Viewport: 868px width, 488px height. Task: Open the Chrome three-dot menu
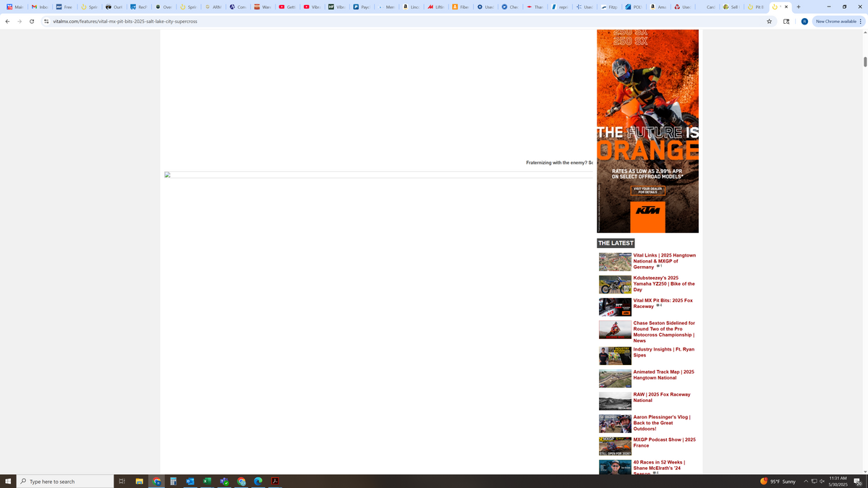tap(861, 22)
